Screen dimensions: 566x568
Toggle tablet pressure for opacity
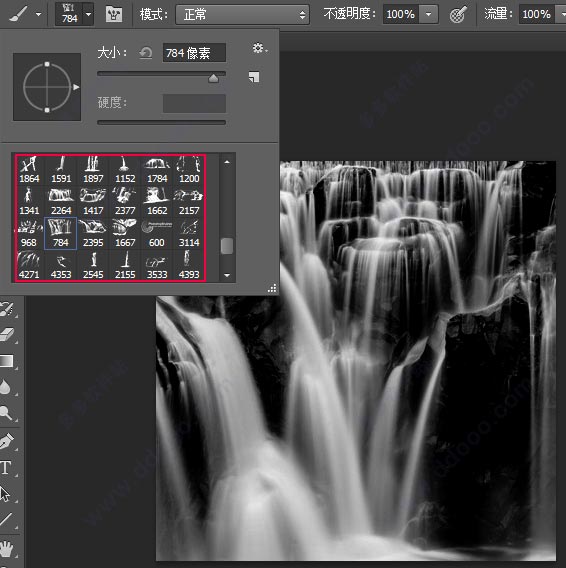(x=458, y=15)
